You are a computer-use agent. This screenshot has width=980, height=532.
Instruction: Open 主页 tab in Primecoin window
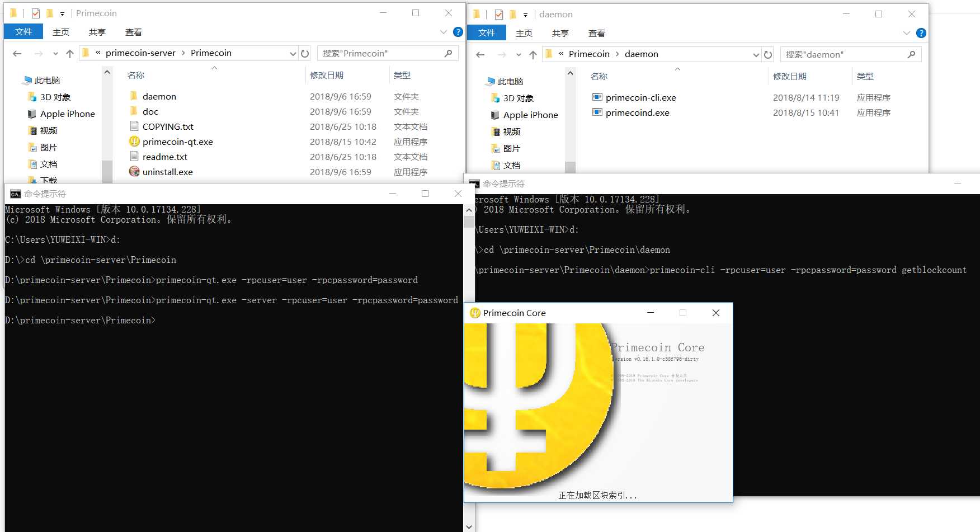point(61,32)
